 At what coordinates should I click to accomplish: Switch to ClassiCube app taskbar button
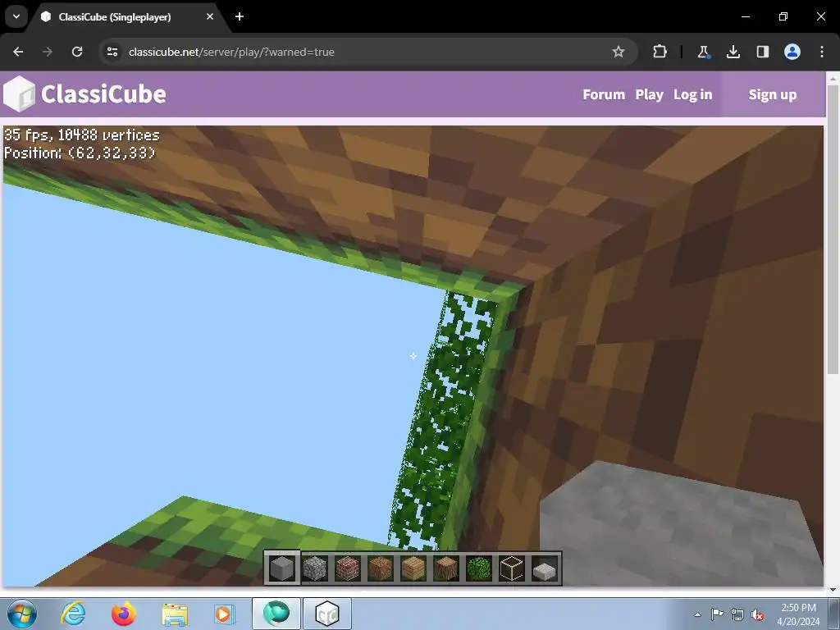327,614
